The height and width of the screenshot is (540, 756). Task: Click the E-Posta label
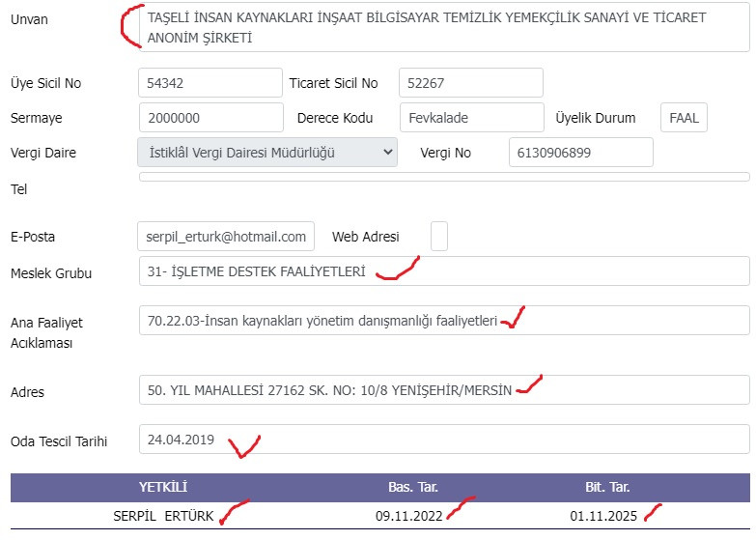coord(33,237)
